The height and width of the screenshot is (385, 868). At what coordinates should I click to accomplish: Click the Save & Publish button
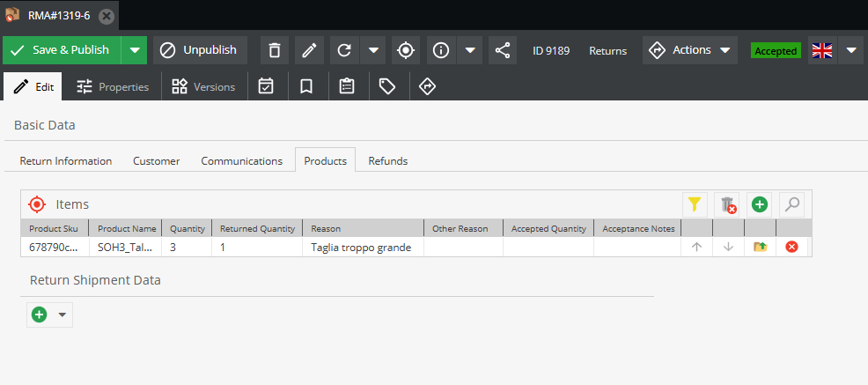pos(62,50)
